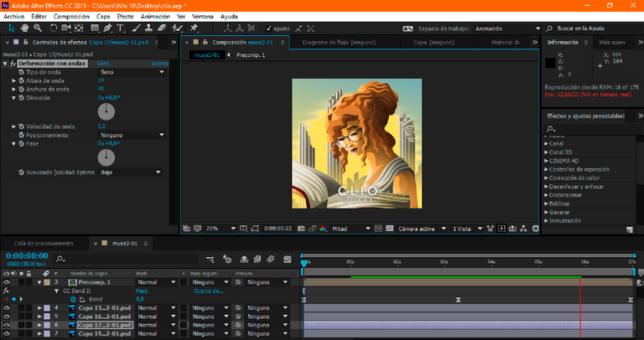Viewport: 644px width, 340px height.
Task: Open the Espacio de trabajo Animación dropdown
Action: pos(507,28)
